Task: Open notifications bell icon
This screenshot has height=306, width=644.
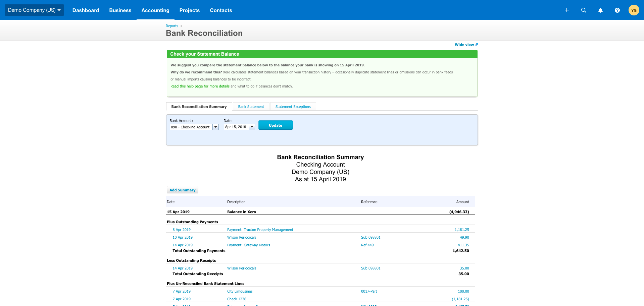Action: tap(600, 10)
